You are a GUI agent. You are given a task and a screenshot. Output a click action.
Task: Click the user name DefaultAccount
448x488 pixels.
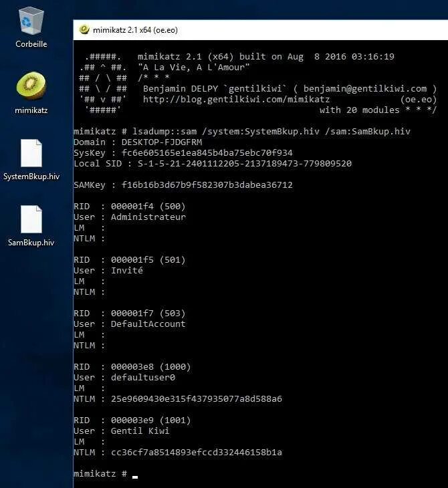[x=148, y=324]
